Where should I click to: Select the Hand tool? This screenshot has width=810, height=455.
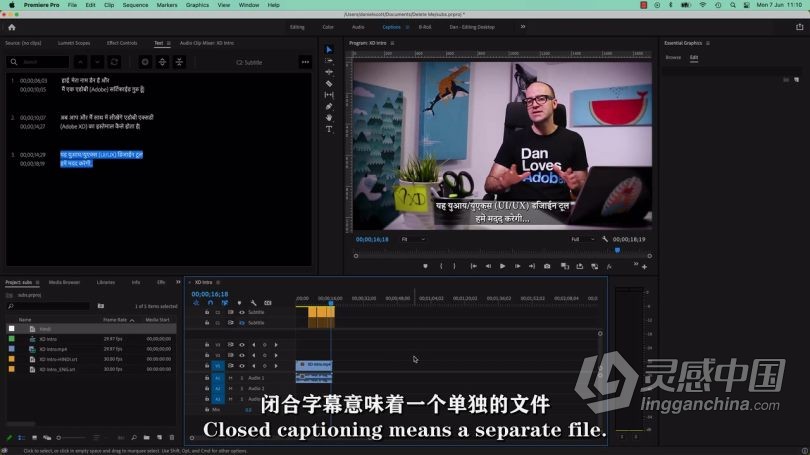(329, 118)
